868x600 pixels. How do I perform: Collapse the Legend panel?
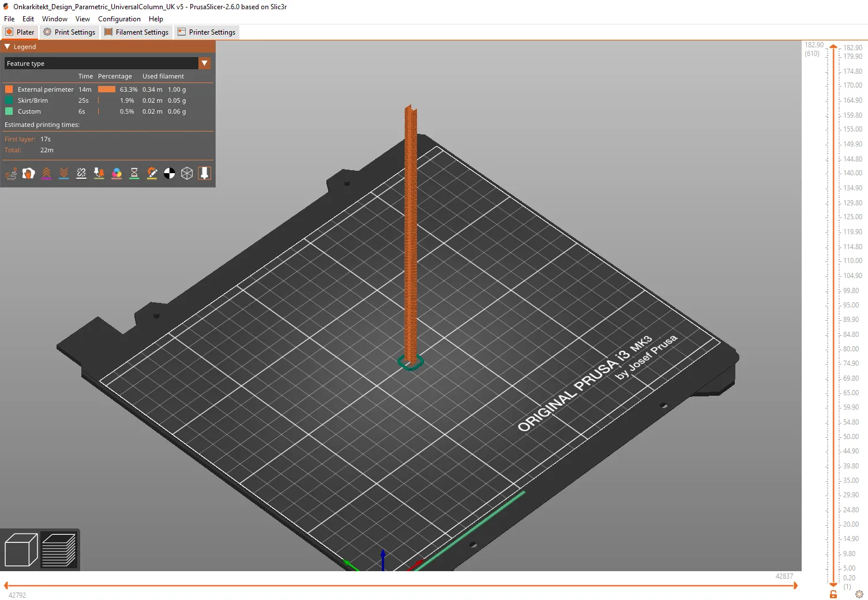(x=7, y=47)
